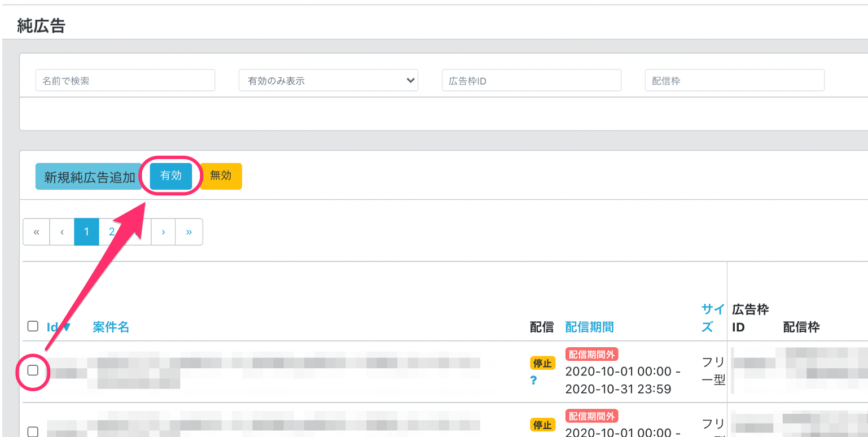Open the 有効のみ表示 filter dropdown
The width and height of the screenshot is (868, 437).
pos(328,81)
